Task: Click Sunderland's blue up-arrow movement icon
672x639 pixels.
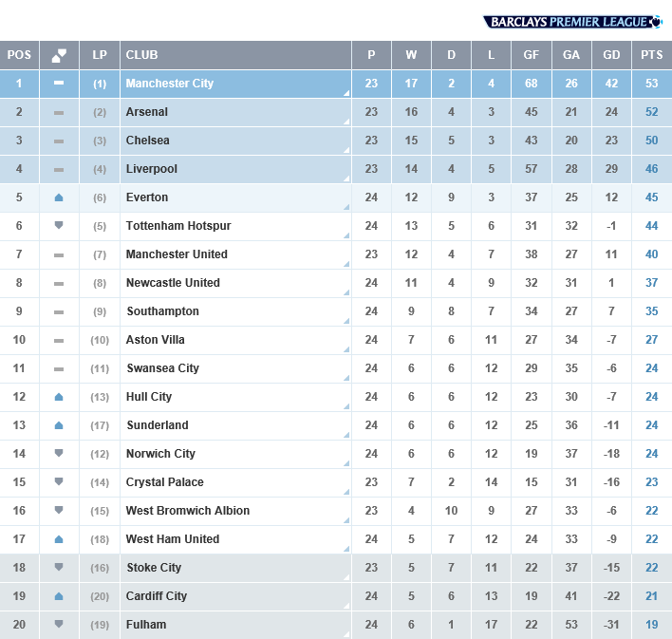Action: [x=59, y=425]
